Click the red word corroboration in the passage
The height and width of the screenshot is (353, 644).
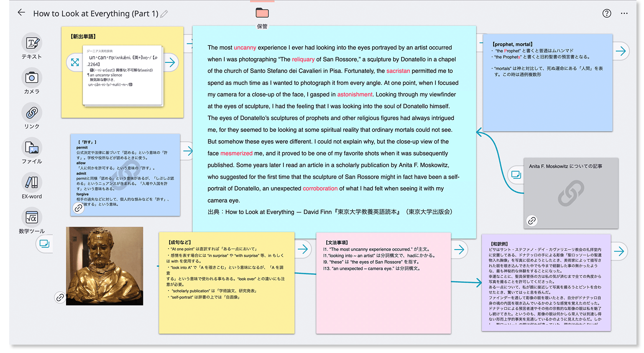[320, 188]
